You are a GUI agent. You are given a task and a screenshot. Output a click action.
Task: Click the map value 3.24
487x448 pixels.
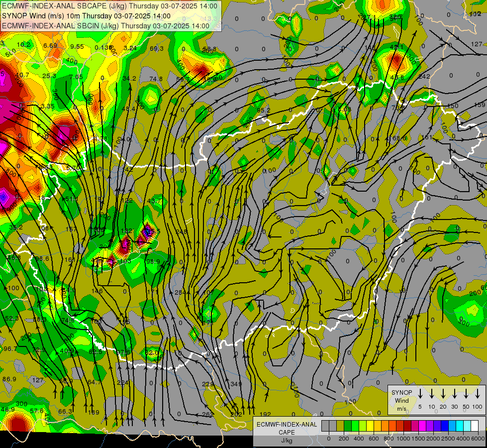tap(130, 48)
